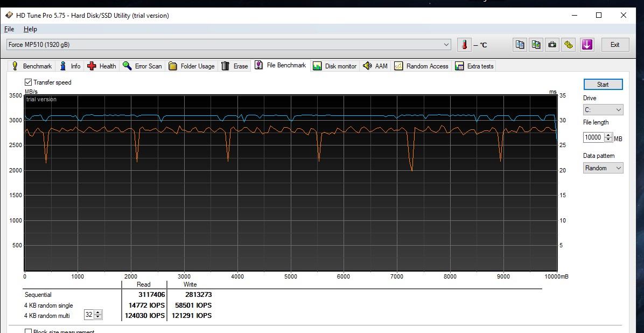Screen dimensions: 644x333
Task: Click the thermometer temperature icon
Action: click(x=465, y=45)
